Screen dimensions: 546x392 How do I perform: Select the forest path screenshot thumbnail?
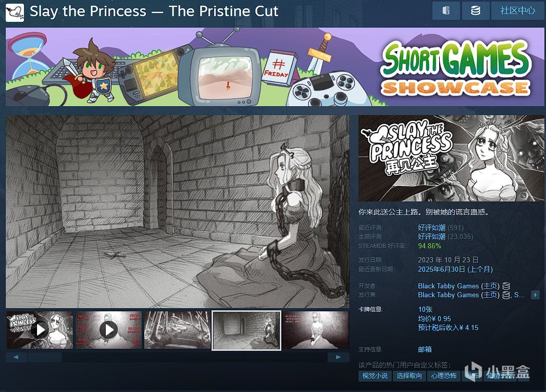[177, 330]
